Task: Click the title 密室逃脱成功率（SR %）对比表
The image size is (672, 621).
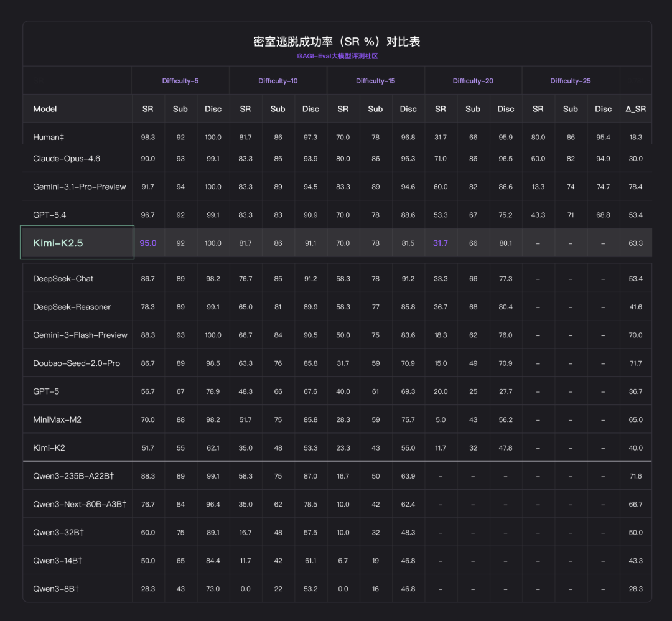Action: click(337, 42)
